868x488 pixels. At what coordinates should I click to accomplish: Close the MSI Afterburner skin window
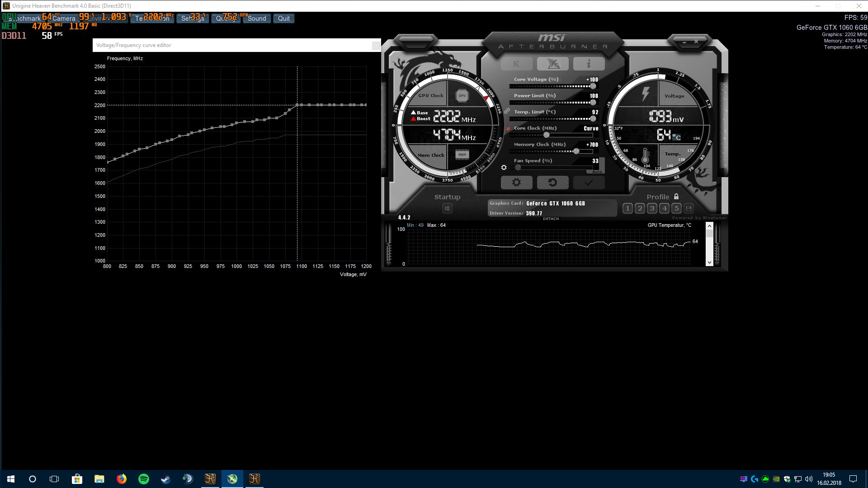click(x=696, y=42)
